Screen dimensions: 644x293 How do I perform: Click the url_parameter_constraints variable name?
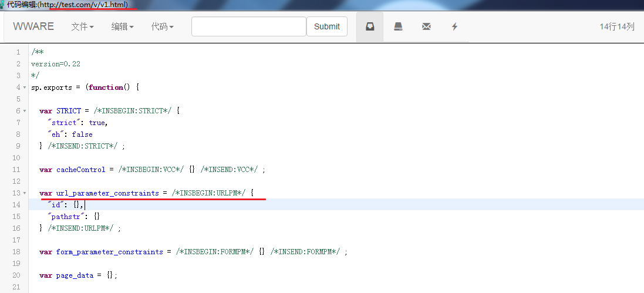point(107,193)
